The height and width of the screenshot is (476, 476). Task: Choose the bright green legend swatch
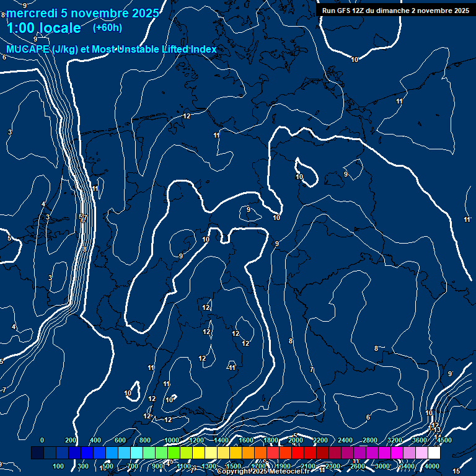tap(174, 452)
